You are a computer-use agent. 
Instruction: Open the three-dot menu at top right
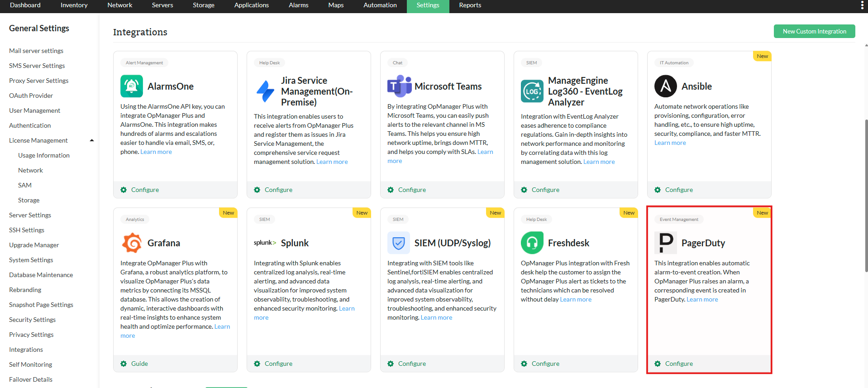point(862,5)
